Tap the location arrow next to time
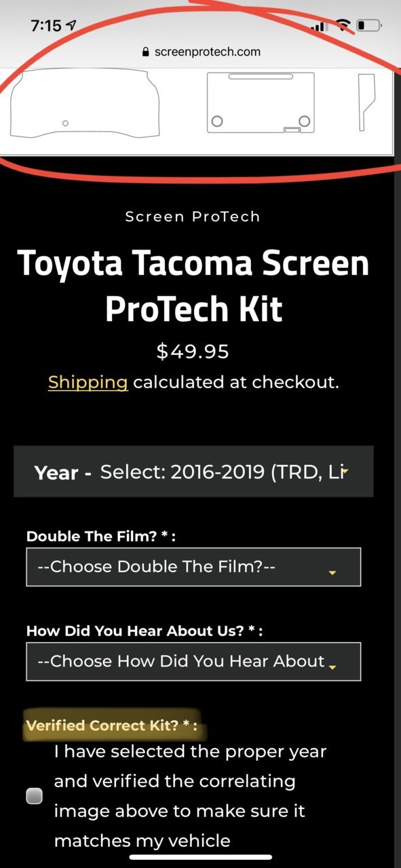This screenshot has width=401, height=868. pyautogui.click(x=72, y=25)
